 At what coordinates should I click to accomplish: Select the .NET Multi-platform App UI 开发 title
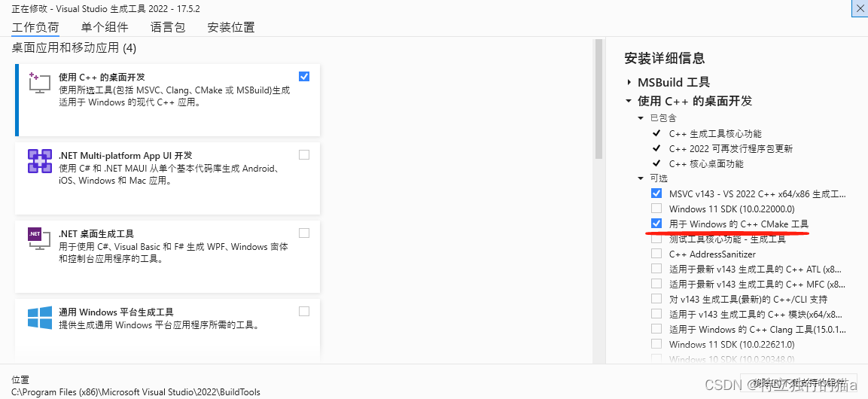126,156
